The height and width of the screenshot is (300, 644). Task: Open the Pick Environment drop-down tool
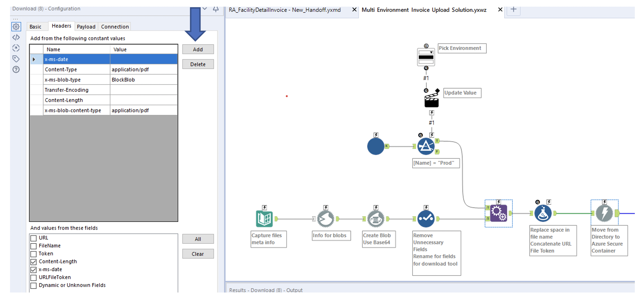[x=426, y=57]
